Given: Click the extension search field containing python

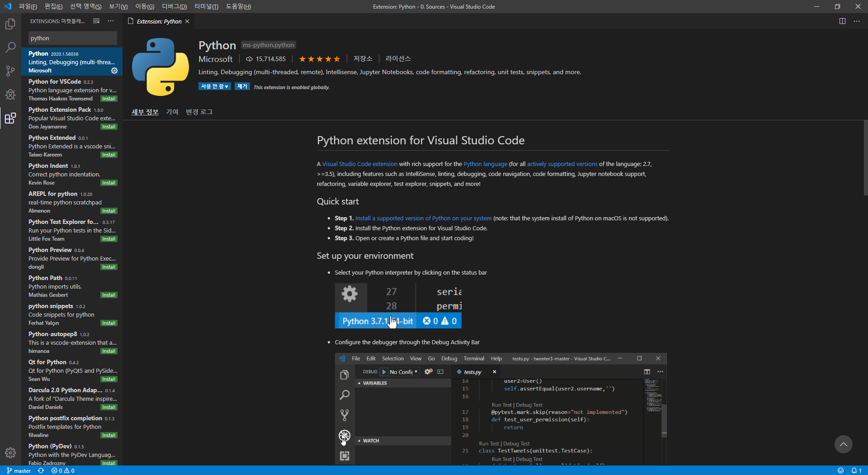Looking at the screenshot, I should 73,38.
